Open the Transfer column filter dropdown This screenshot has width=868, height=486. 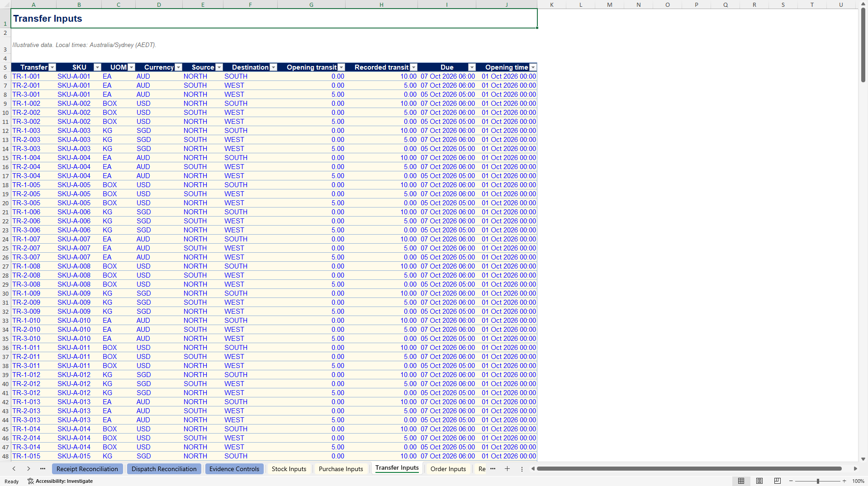point(52,67)
